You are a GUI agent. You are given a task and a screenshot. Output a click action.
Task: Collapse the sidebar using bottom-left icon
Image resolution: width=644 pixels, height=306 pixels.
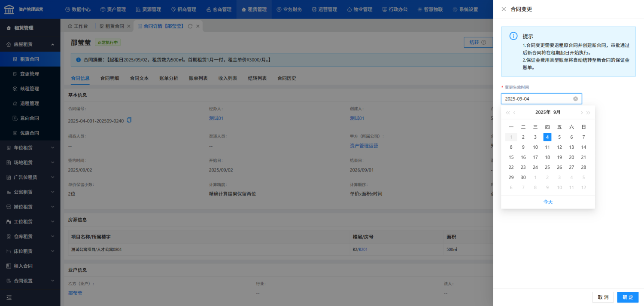pyautogui.click(x=9, y=297)
